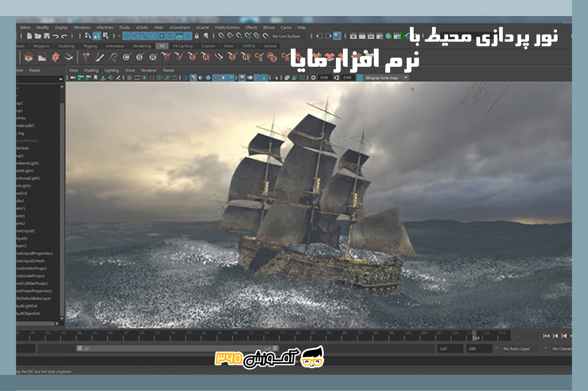The height and width of the screenshot is (391, 588).
Task: Click the Make Live magnet icon
Action: 266,36
